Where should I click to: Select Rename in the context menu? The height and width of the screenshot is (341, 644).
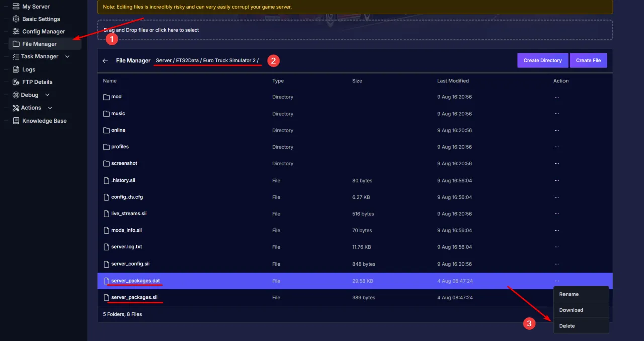tap(569, 294)
